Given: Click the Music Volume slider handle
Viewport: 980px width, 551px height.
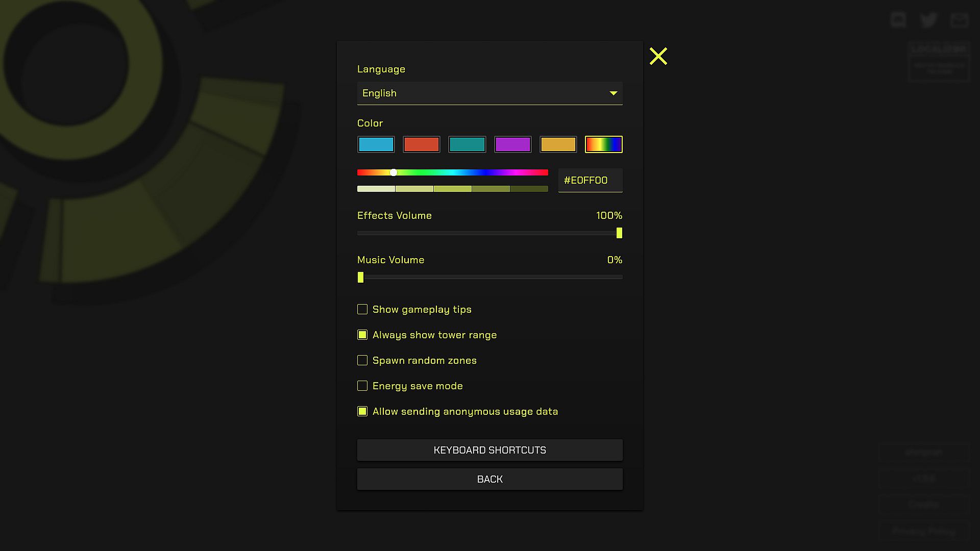Looking at the screenshot, I should 361,278.
